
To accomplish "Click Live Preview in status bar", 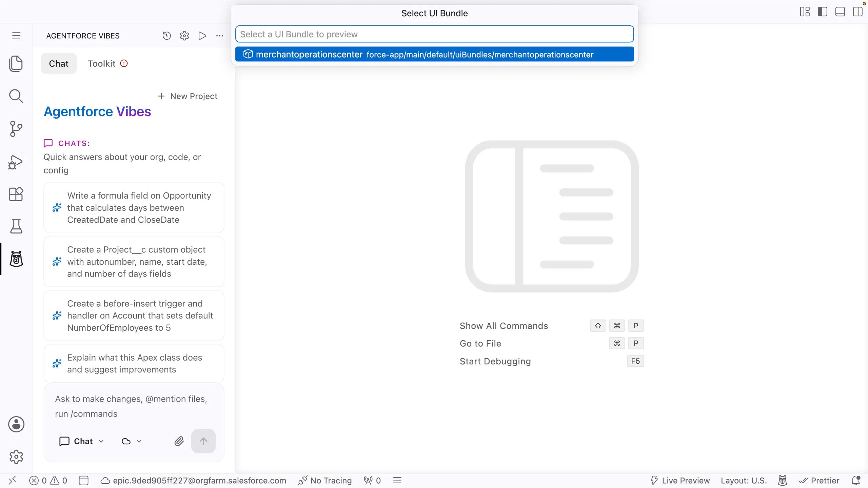I will coord(680,480).
